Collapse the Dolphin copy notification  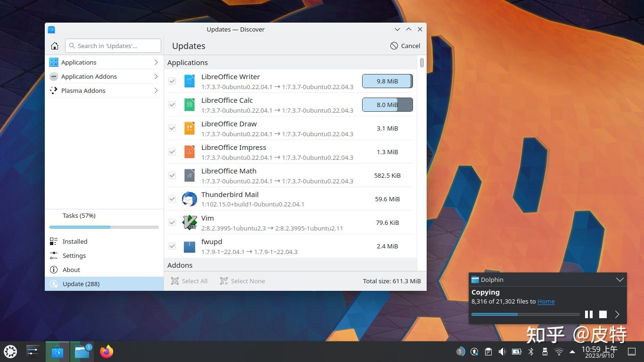(x=619, y=280)
